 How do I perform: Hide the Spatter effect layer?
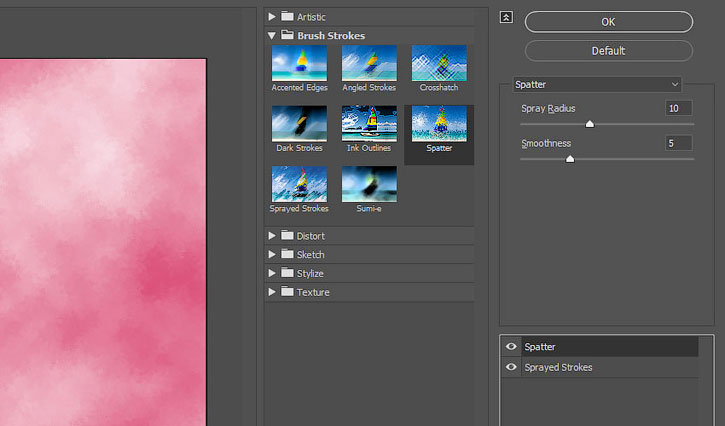coord(511,346)
